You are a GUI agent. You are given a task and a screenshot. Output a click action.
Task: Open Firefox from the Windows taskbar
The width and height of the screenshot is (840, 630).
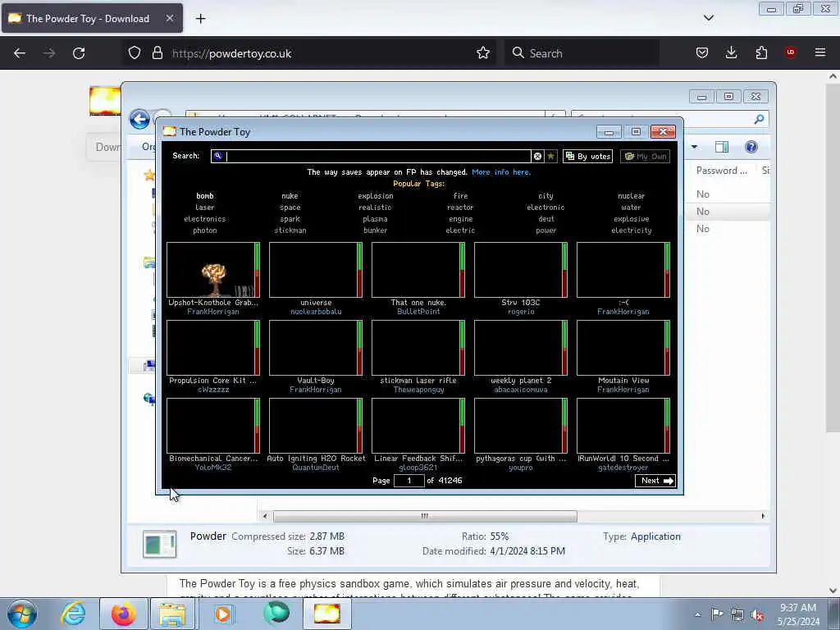tap(124, 614)
